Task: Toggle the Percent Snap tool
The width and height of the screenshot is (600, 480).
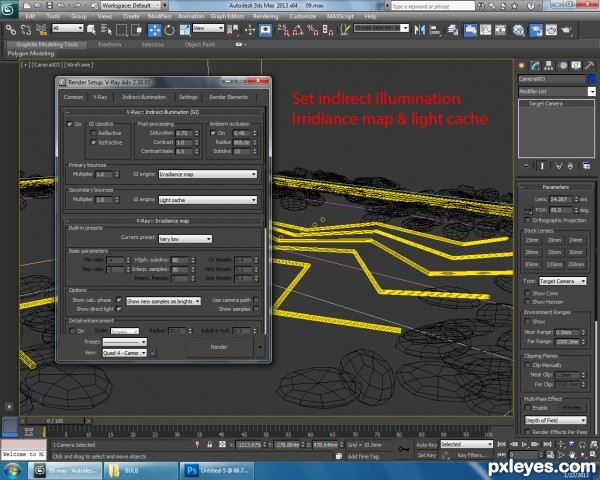Action: click(313, 30)
